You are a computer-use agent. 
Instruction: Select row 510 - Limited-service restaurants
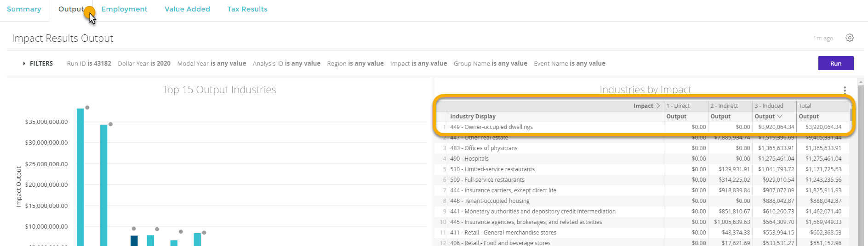click(x=642, y=169)
